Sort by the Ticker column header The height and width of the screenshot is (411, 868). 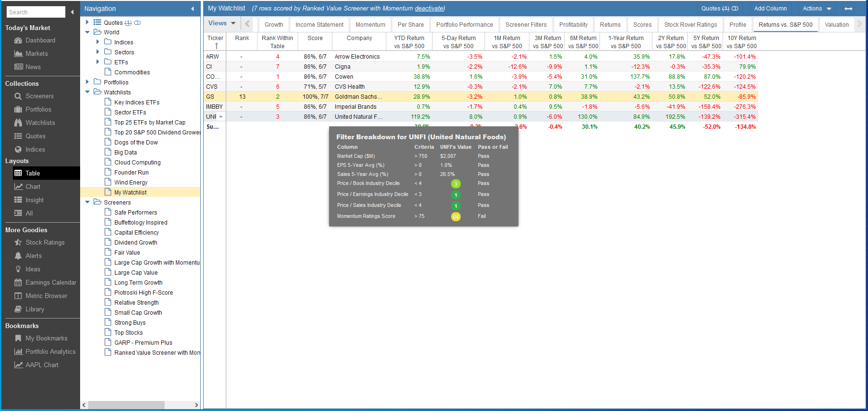[x=215, y=42]
